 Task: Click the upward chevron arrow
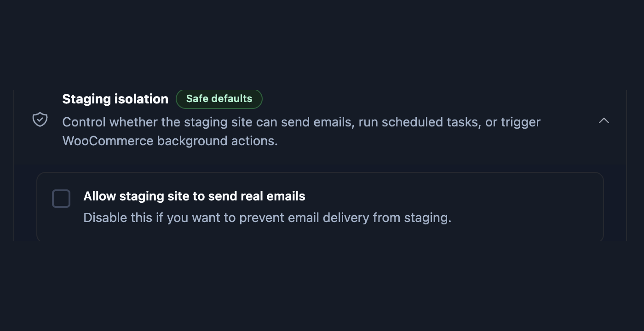[604, 120]
